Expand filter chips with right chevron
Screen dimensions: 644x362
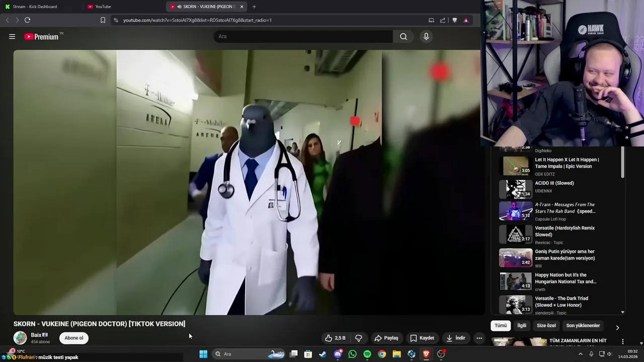pos(617,327)
